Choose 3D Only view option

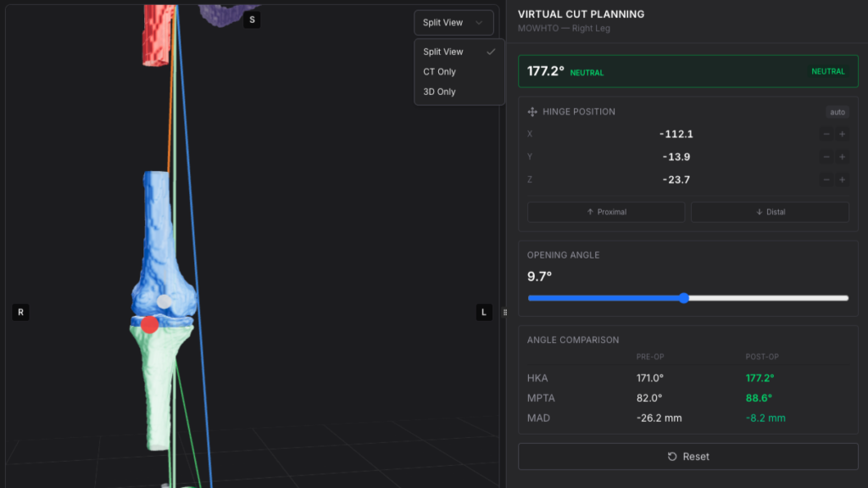(x=459, y=91)
